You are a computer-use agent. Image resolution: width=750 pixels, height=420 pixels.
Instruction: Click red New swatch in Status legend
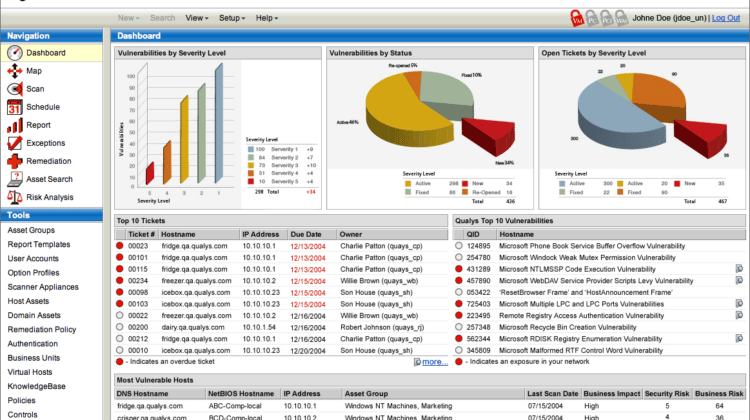click(465, 183)
